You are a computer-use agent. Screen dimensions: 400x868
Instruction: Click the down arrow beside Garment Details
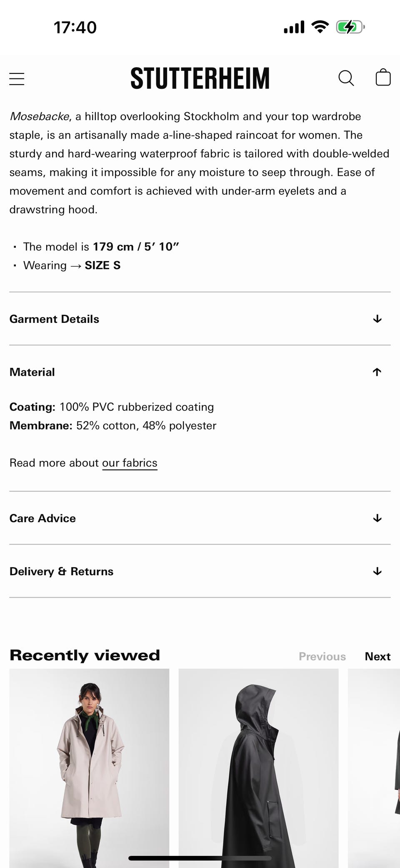pyautogui.click(x=377, y=319)
